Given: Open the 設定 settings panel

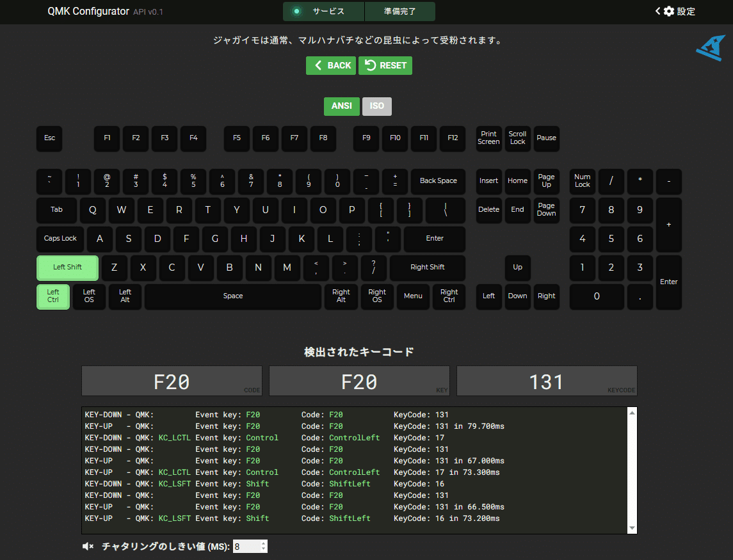Looking at the screenshot, I should (675, 12).
